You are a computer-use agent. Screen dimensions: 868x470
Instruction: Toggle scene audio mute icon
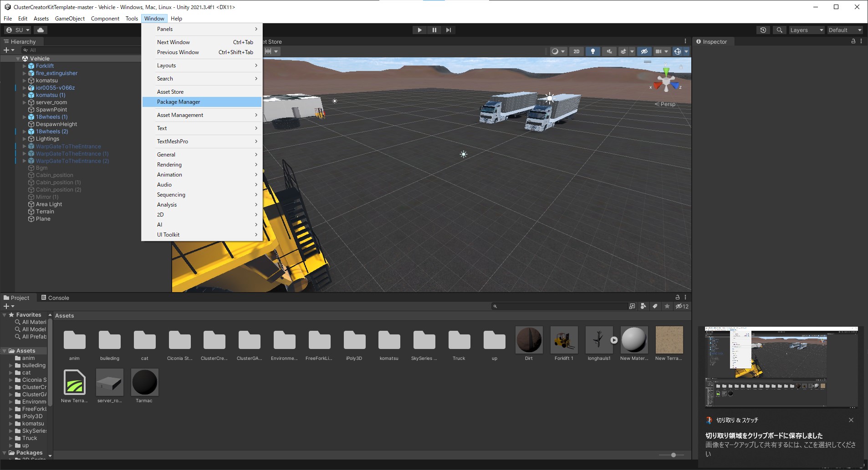[x=609, y=51]
